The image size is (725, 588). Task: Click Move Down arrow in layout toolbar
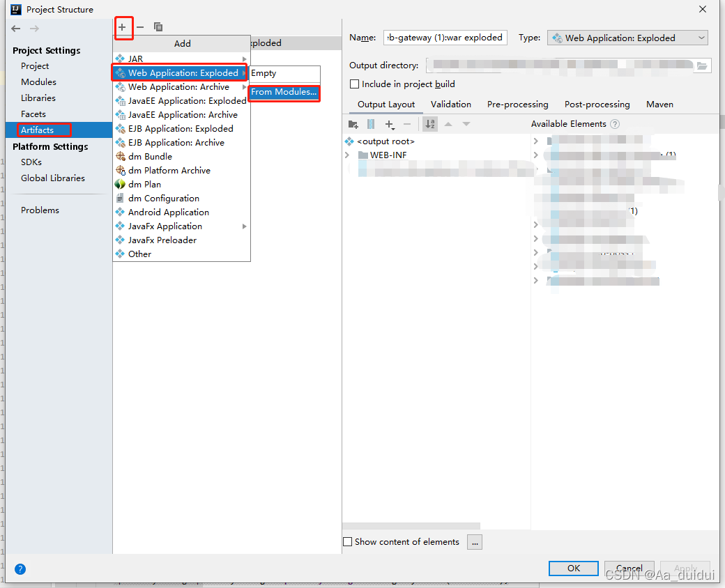pyautogui.click(x=466, y=124)
